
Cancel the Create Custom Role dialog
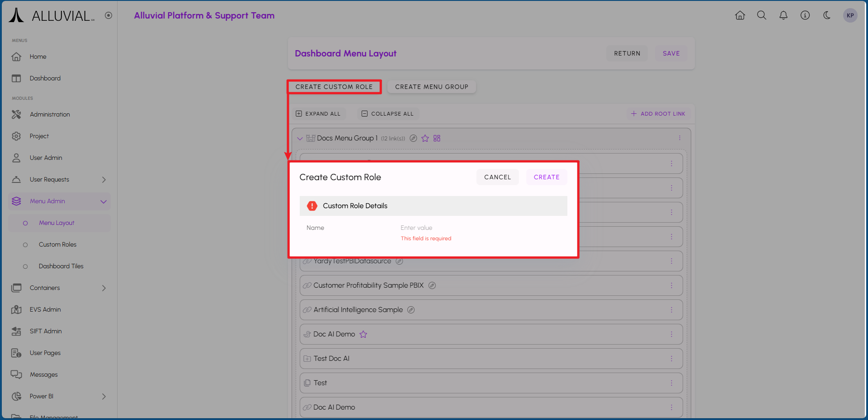[x=497, y=177]
